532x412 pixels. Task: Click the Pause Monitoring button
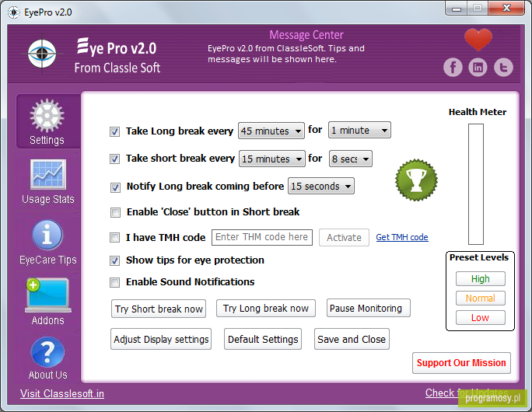click(368, 308)
